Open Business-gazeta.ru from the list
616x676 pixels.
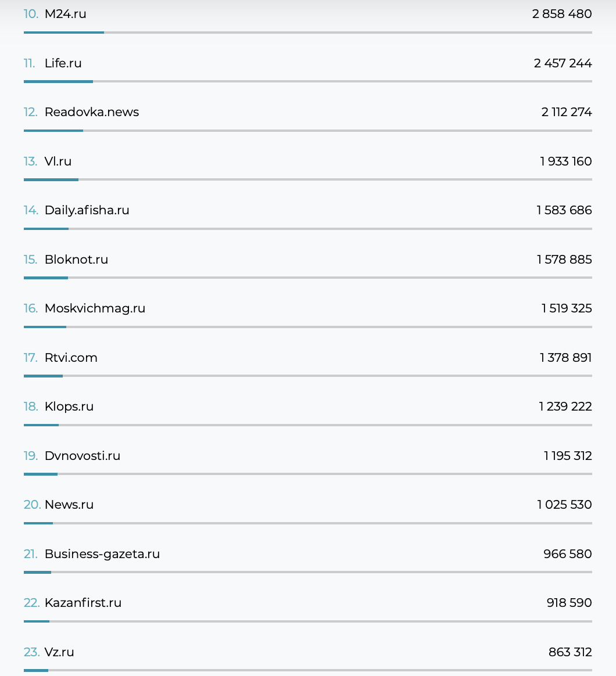pos(102,554)
